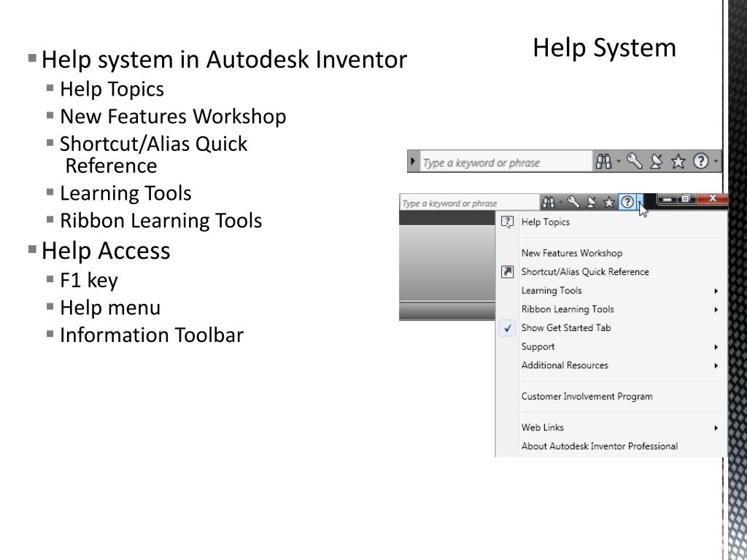
Task: Click satellite dish Communication Center icon in upper toolbar
Action: tap(657, 161)
